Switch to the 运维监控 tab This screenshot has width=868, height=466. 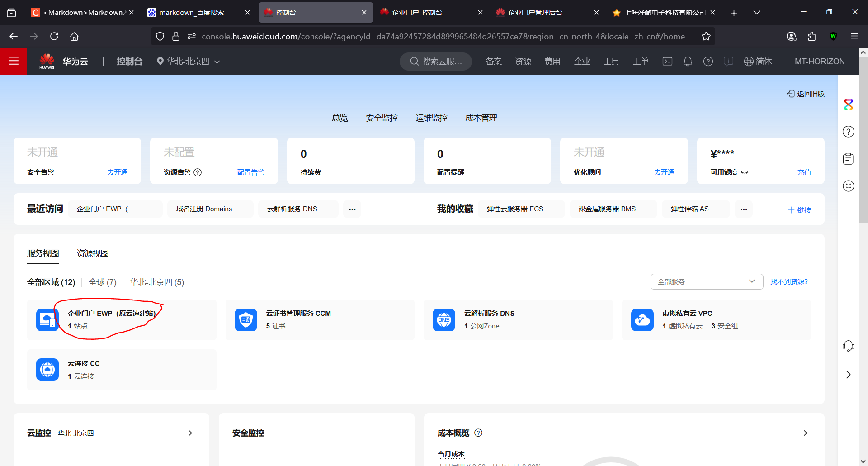[431, 118]
